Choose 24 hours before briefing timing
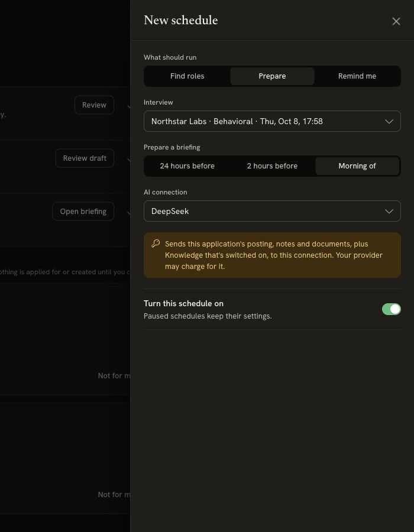Screen dimensions: 414x532 click(x=187, y=166)
